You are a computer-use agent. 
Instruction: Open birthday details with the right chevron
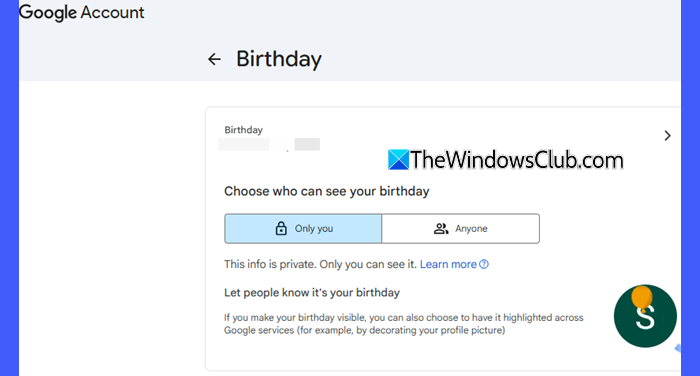(x=667, y=136)
